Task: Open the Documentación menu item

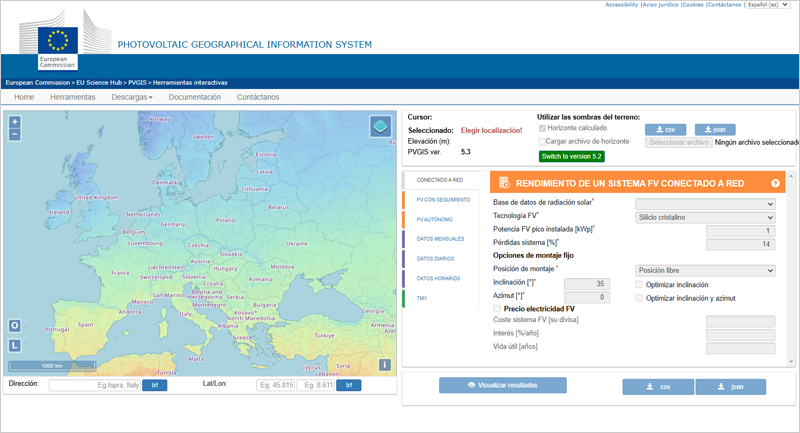Action: tap(194, 97)
